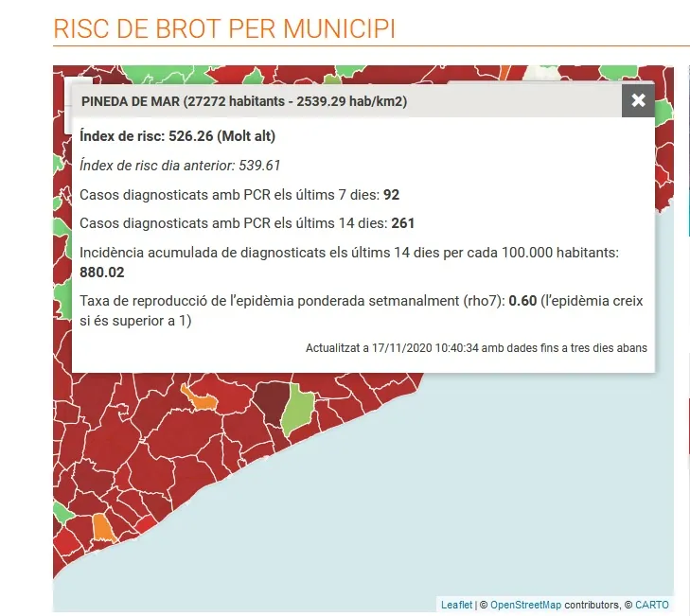The image size is (690, 616).
Task: Select the darkest maroon municipality beside the green one
Action: point(273,402)
